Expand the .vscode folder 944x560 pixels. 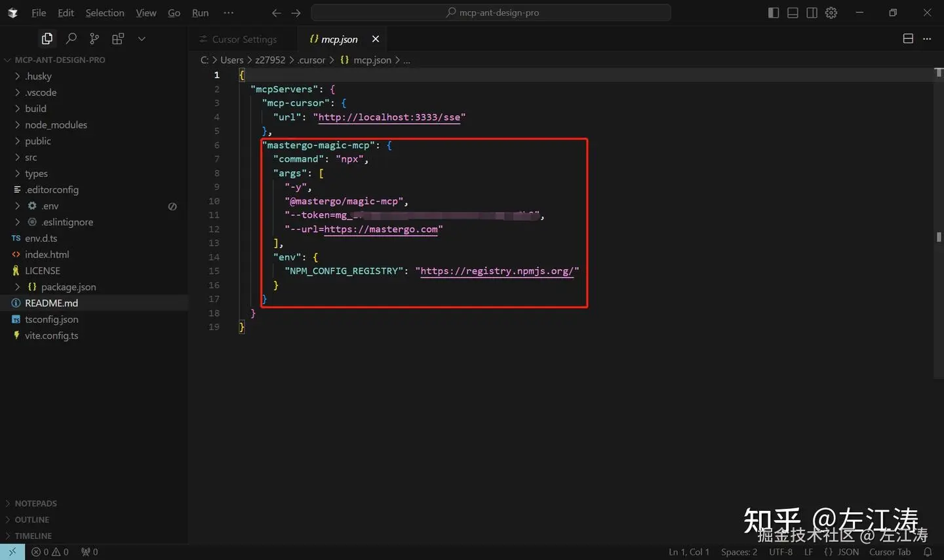click(x=94, y=92)
